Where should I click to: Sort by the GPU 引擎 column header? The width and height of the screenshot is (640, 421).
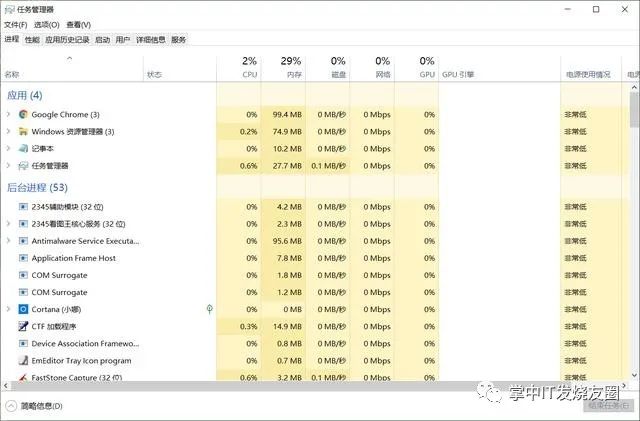click(500, 68)
